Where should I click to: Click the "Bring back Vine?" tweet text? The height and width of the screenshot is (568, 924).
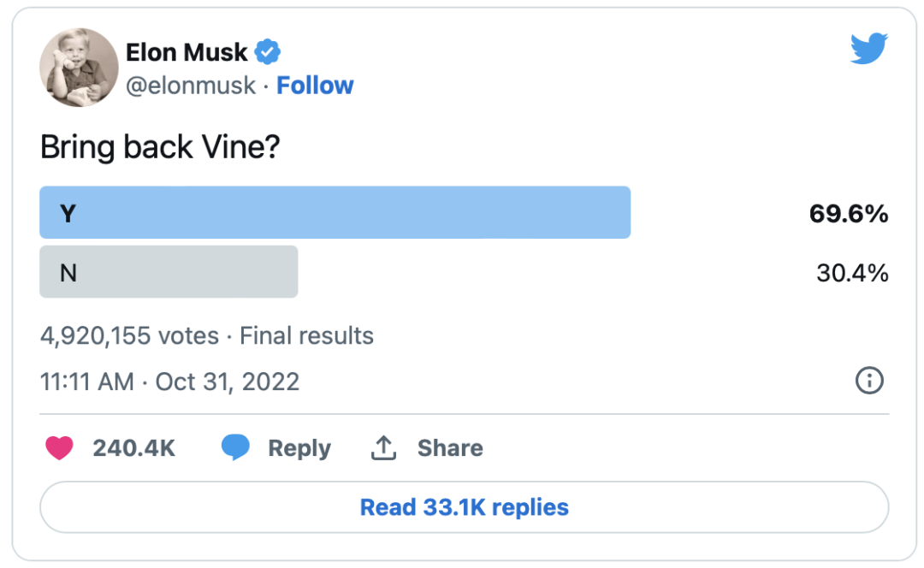pyautogui.click(x=160, y=148)
